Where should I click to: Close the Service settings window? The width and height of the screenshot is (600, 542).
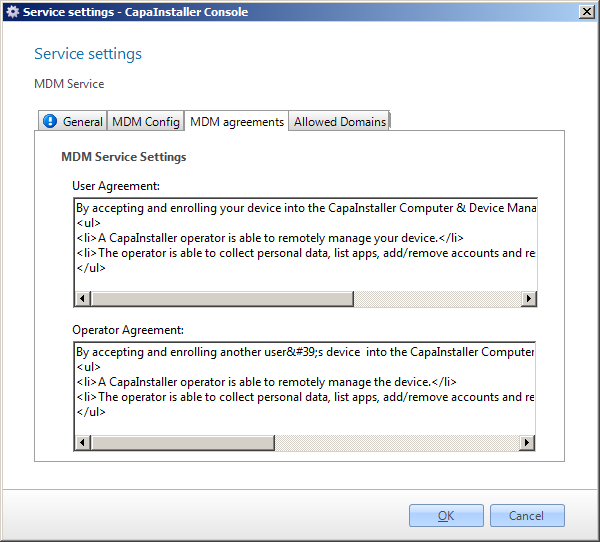pyautogui.click(x=587, y=12)
